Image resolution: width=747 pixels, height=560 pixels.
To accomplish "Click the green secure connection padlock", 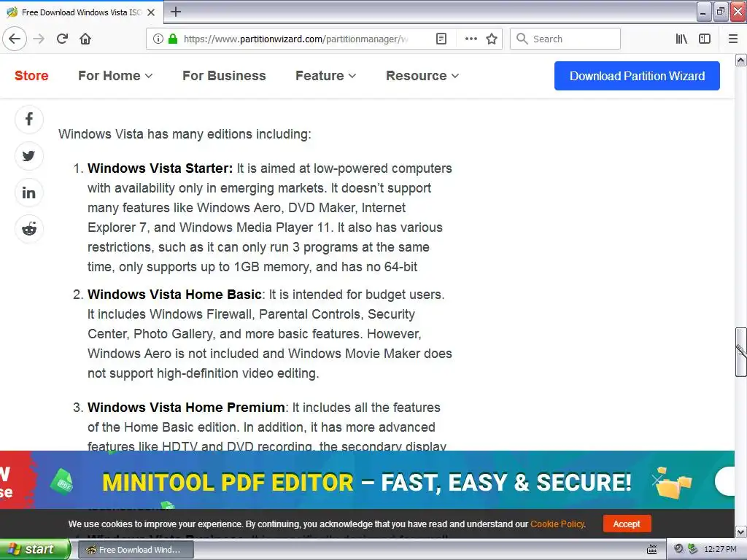I will [x=173, y=39].
